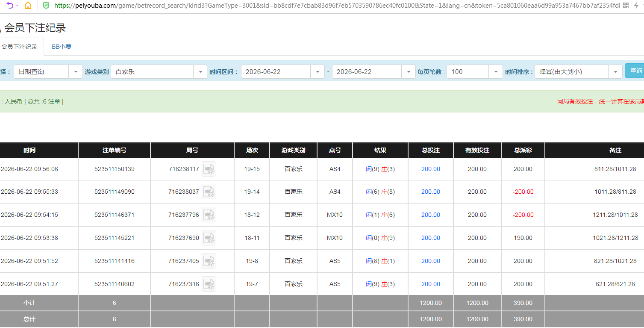
Task: Click the browser back arrow icon
Action: coord(10,6)
